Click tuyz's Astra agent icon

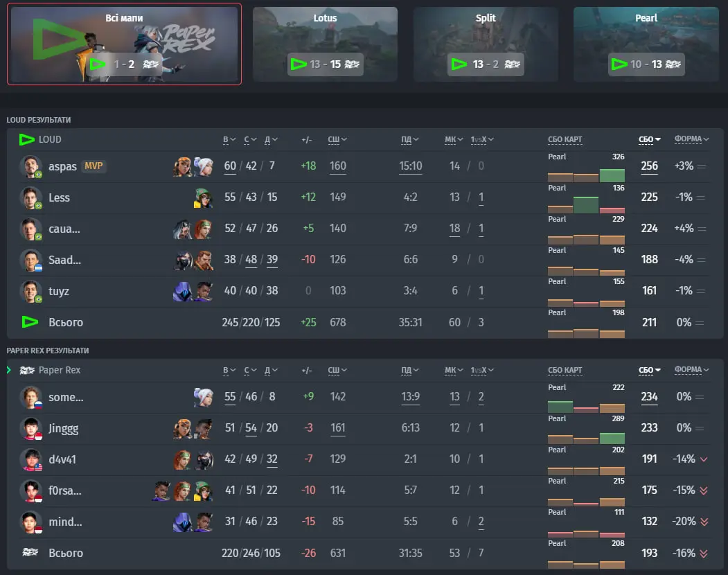204,291
